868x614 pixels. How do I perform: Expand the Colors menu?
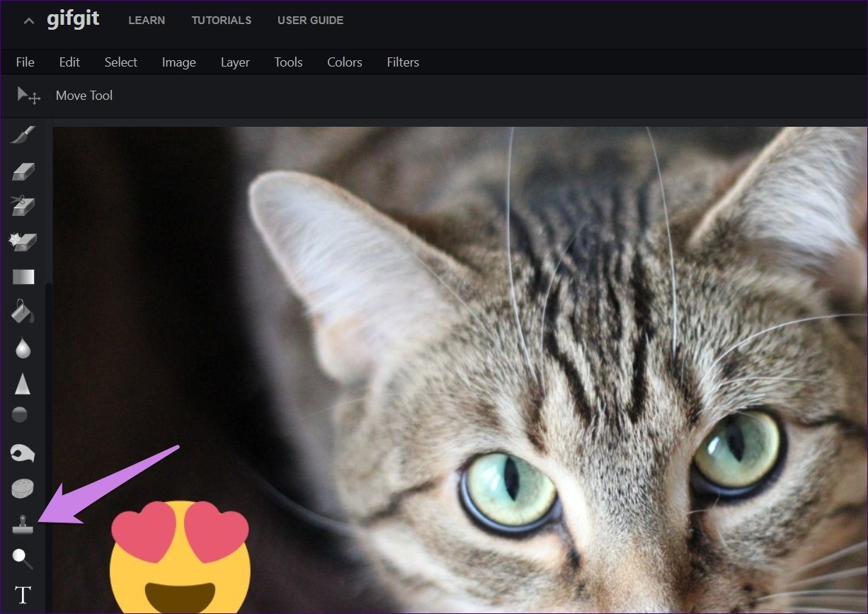point(345,62)
